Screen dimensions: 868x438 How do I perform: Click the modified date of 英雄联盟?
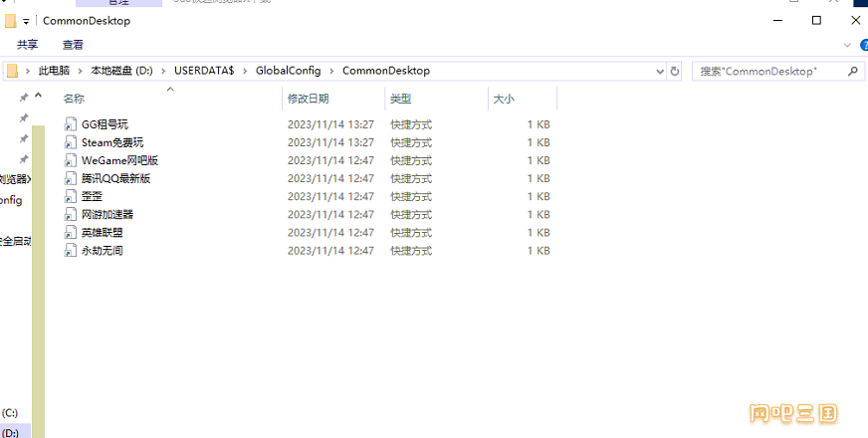click(x=330, y=233)
